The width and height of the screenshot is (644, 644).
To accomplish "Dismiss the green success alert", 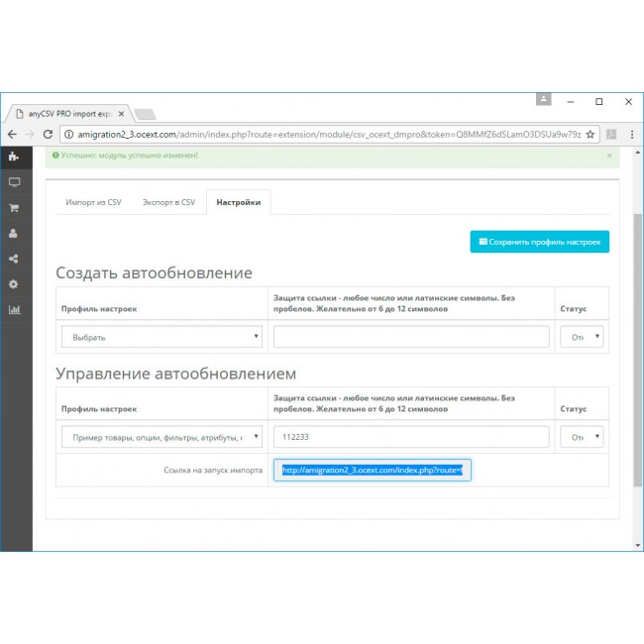I will 608,156.
